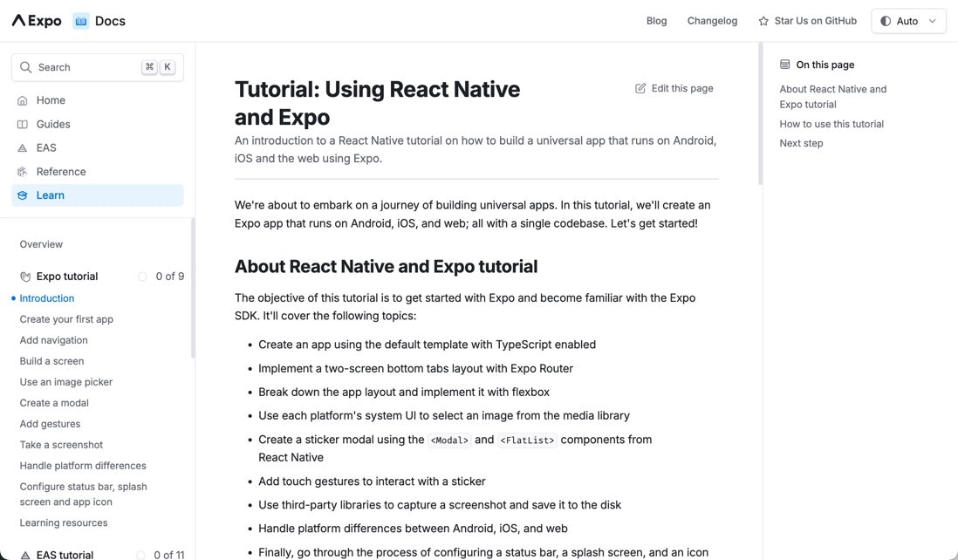
Task: Click the <FlatList> code snippet
Action: click(x=527, y=440)
